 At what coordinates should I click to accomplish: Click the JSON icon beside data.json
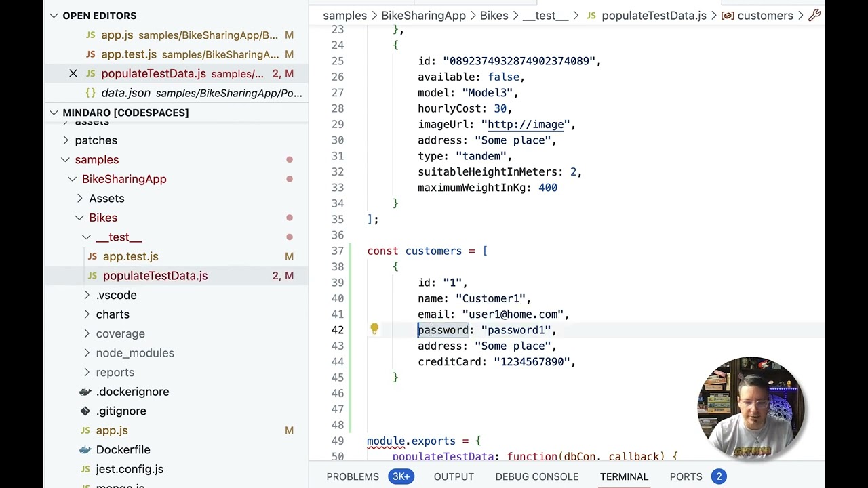[91, 93]
